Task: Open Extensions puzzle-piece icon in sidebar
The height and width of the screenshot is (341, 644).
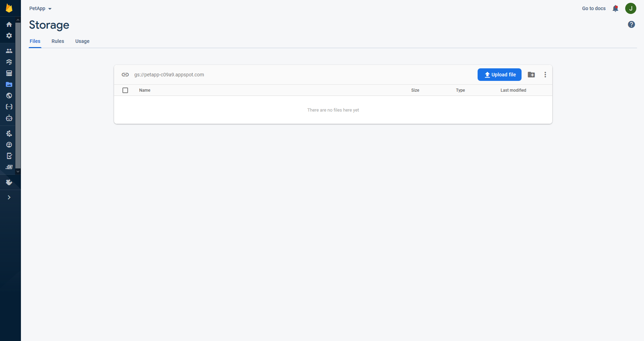Action: [9, 182]
